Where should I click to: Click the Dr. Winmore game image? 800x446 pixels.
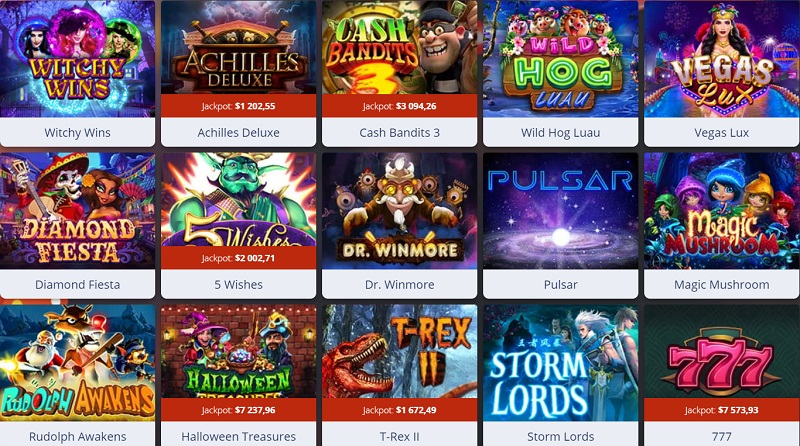pyautogui.click(x=399, y=211)
